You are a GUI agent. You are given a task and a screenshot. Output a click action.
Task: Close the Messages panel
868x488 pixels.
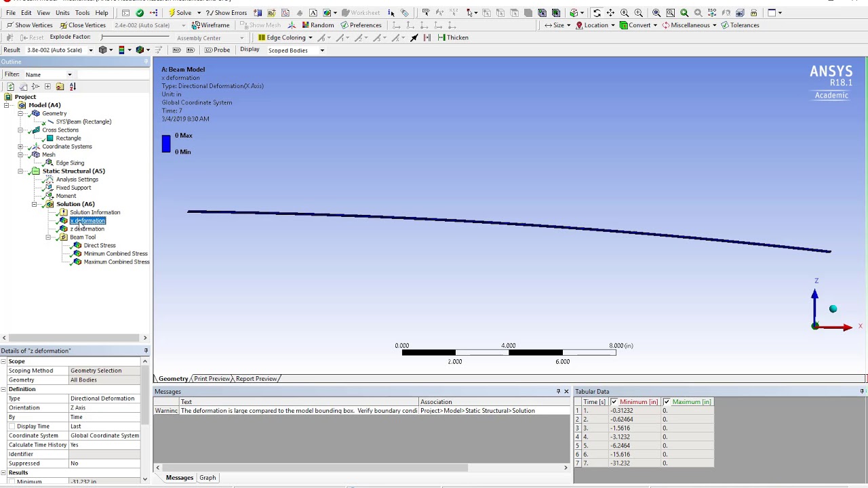[x=566, y=392]
